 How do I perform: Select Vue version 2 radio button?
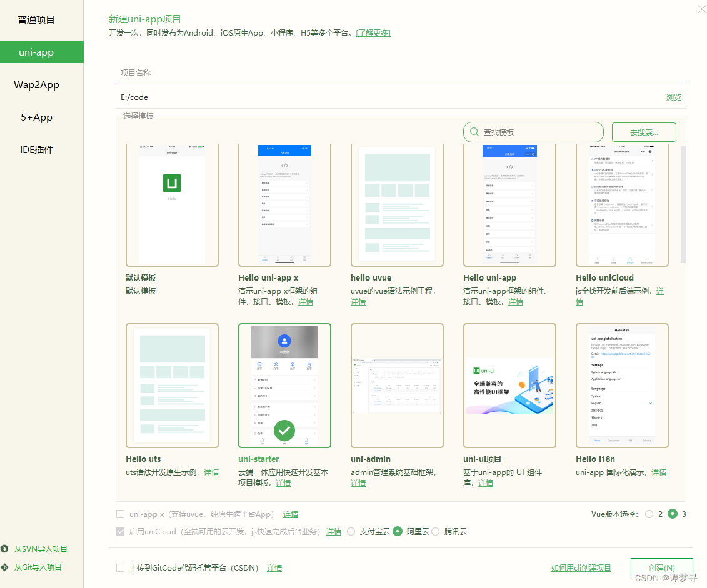click(x=649, y=514)
